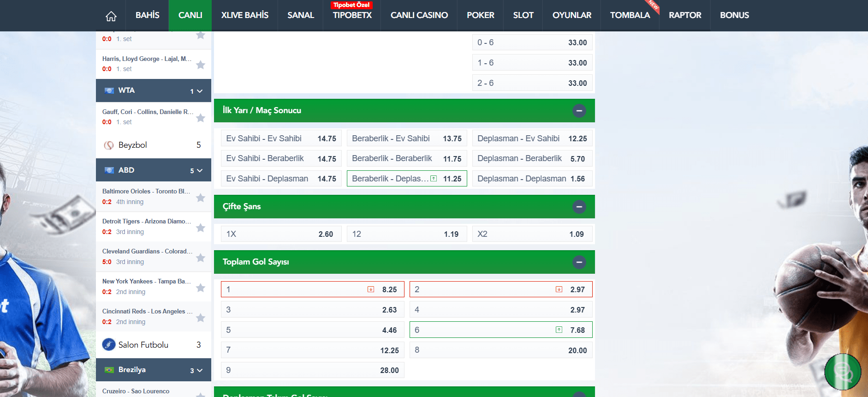This screenshot has height=397, width=868.
Task: Select 6 total goals at 7.68
Action: [x=500, y=330]
